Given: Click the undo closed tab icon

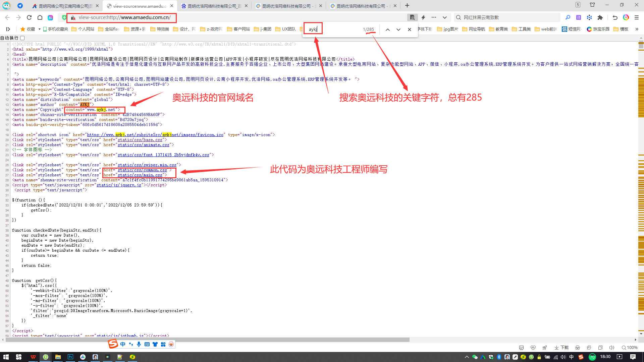Looking at the screenshot, I should [615, 17].
